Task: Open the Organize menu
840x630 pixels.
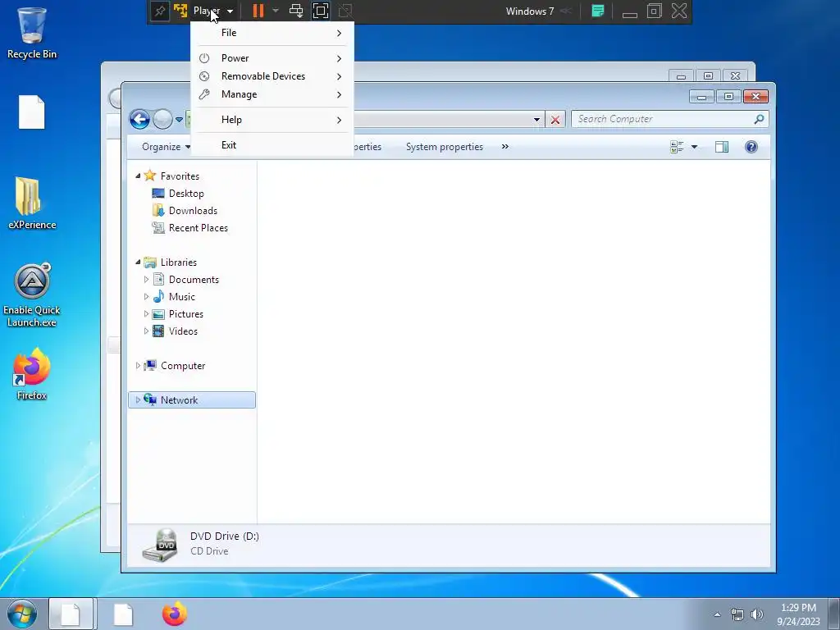Action: tap(166, 147)
